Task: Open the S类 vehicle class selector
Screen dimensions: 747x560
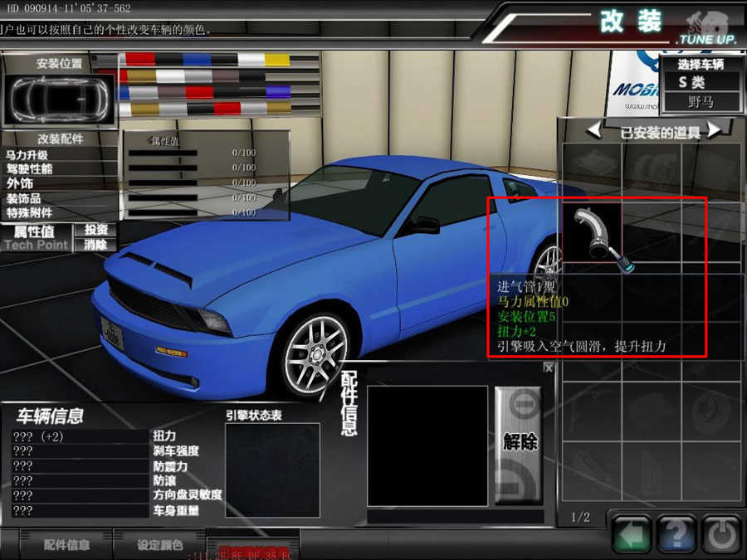Action: (x=700, y=81)
